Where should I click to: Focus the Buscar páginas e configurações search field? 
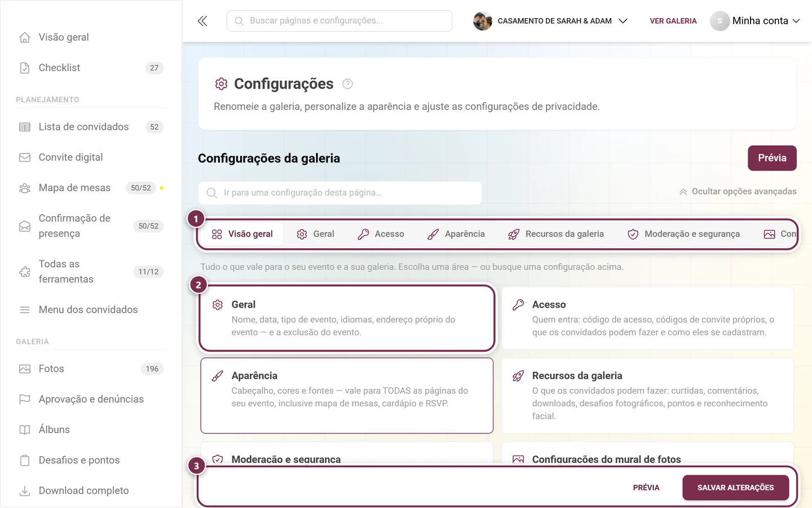click(x=339, y=21)
